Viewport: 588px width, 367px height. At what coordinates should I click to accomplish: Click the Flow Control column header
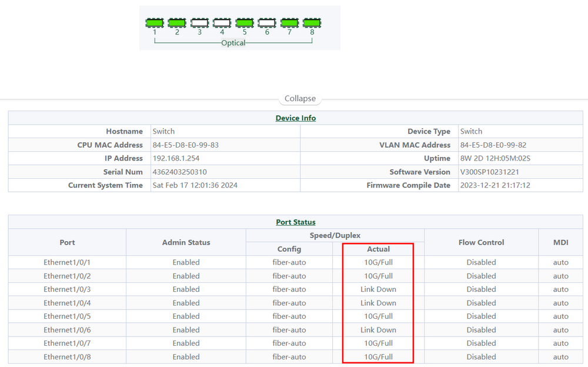click(x=481, y=242)
